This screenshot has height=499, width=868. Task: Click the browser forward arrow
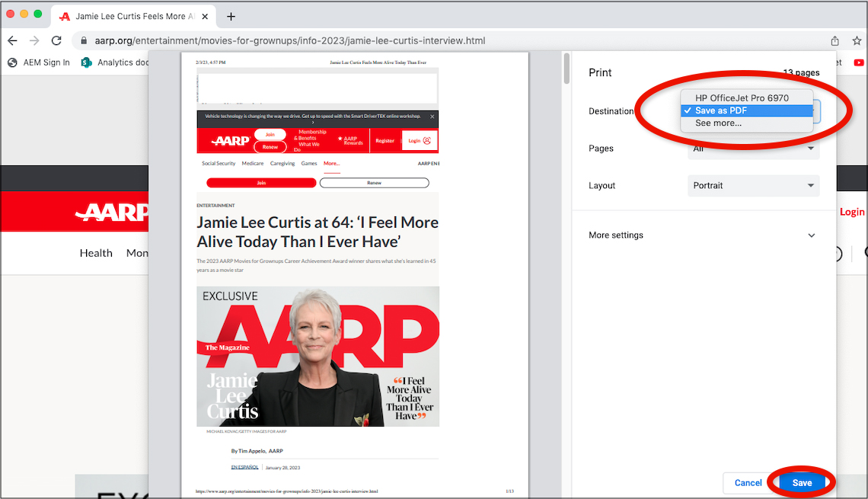pyautogui.click(x=34, y=40)
